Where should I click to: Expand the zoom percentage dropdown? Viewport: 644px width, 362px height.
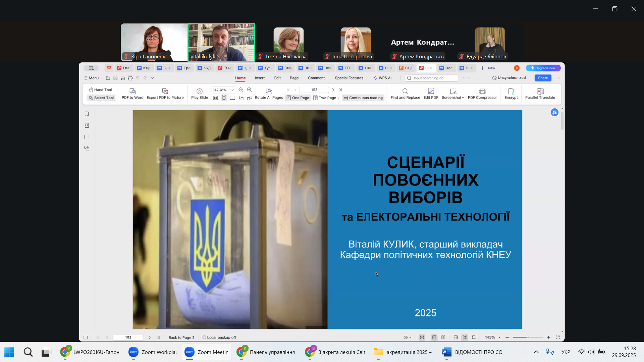[233, 90]
